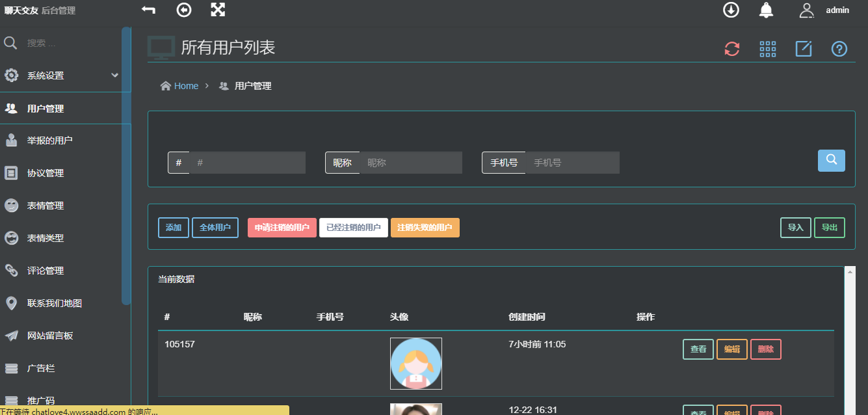Click 删除 for user 105157
868x415 pixels.
tap(766, 349)
